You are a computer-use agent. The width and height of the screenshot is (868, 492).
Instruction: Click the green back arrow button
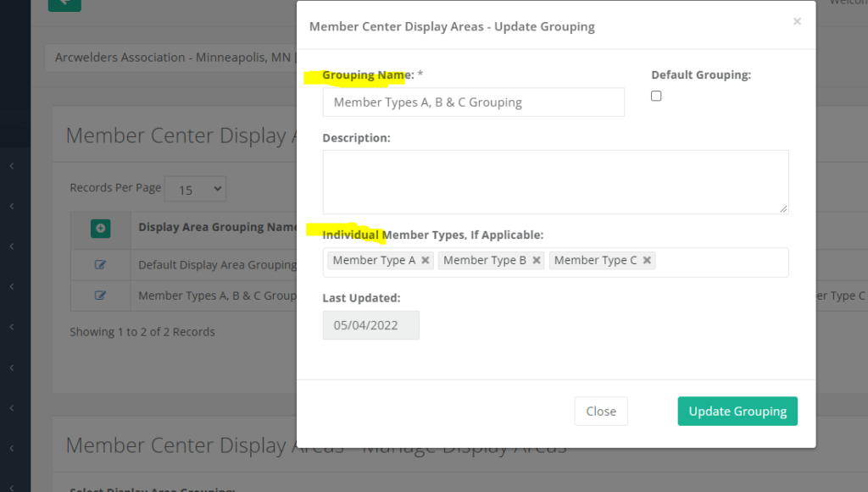[64, 3]
